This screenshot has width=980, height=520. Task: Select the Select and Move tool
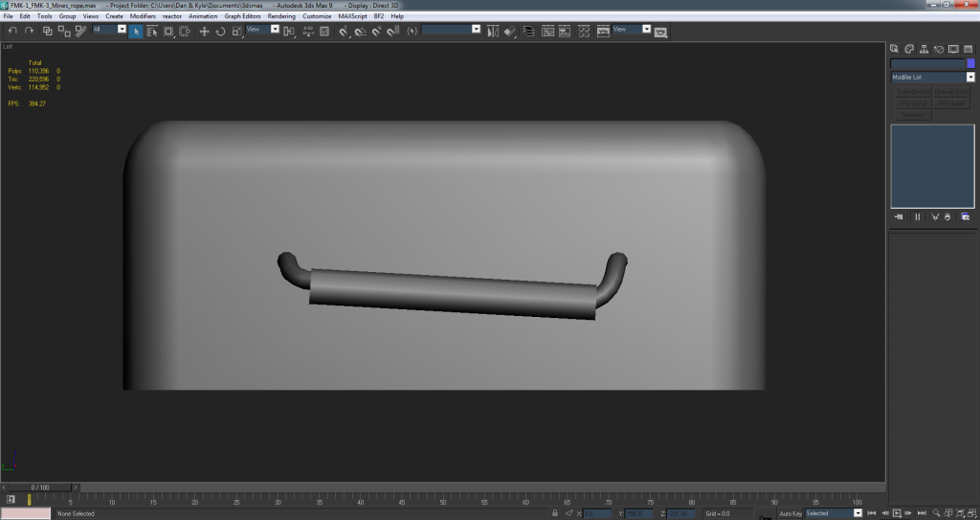coord(203,31)
